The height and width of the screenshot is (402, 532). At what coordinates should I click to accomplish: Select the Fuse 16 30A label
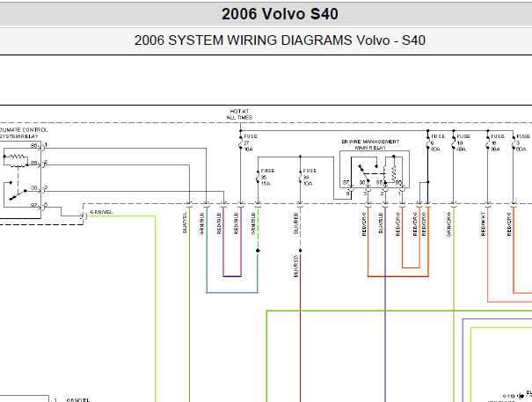click(498, 143)
